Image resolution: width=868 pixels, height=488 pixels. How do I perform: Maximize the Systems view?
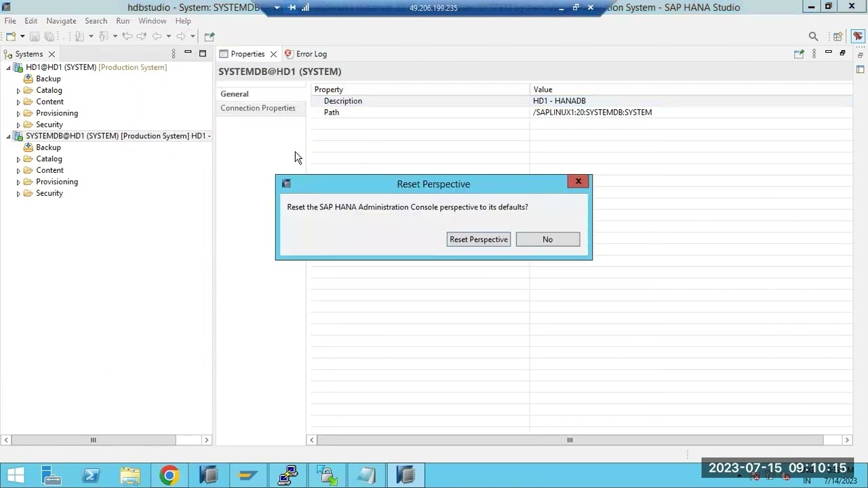pyautogui.click(x=202, y=54)
